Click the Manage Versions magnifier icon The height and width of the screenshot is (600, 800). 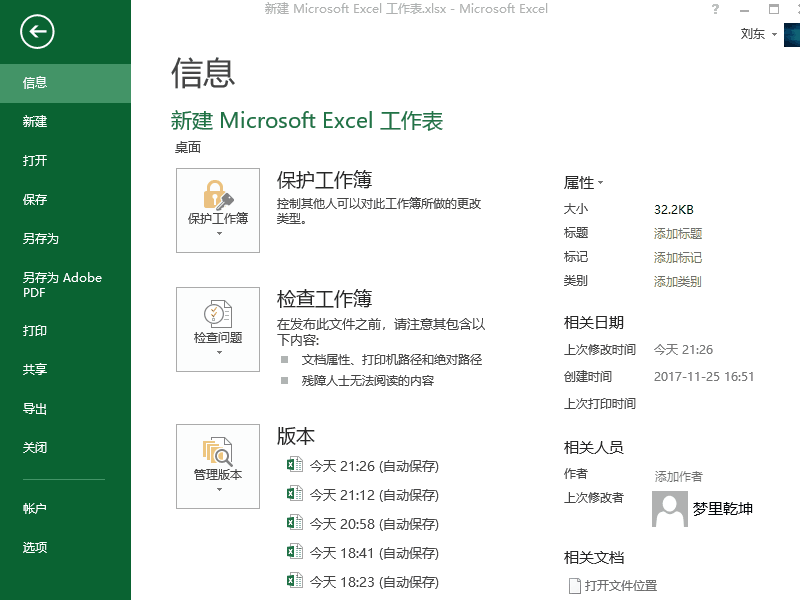click(x=218, y=452)
